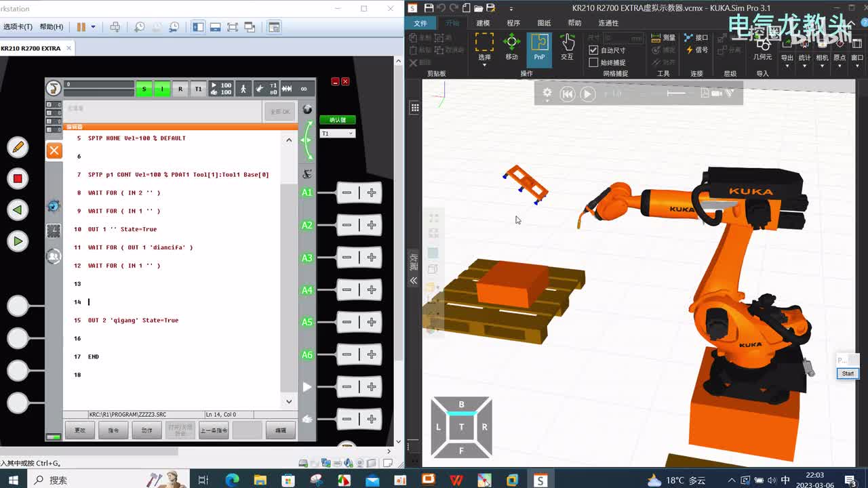Toggle the R program state indicator
This screenshot has height=488, width=868.
point(180,89)
